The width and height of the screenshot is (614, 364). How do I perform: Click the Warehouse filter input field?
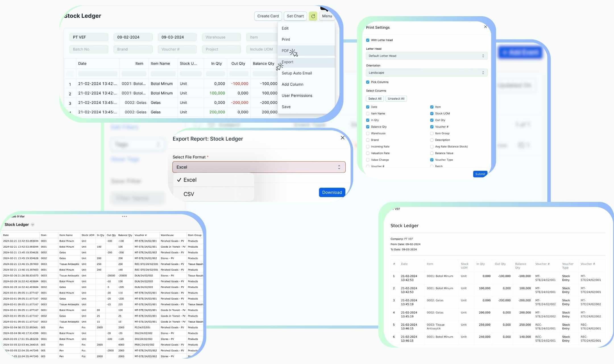(x=221, y=37)
